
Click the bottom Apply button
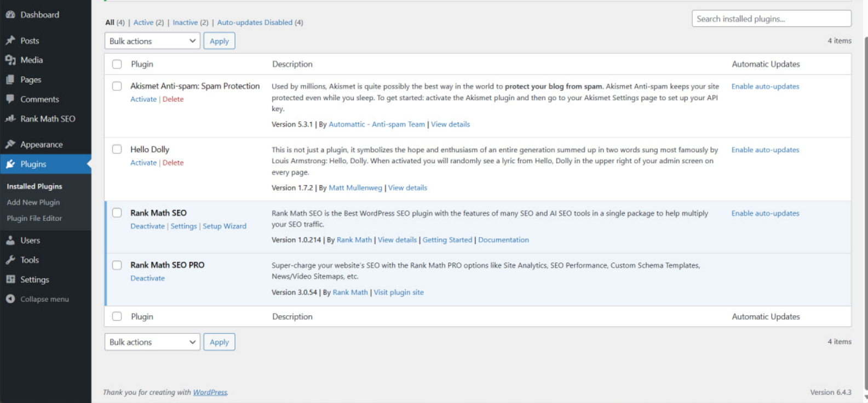point(219,342)
